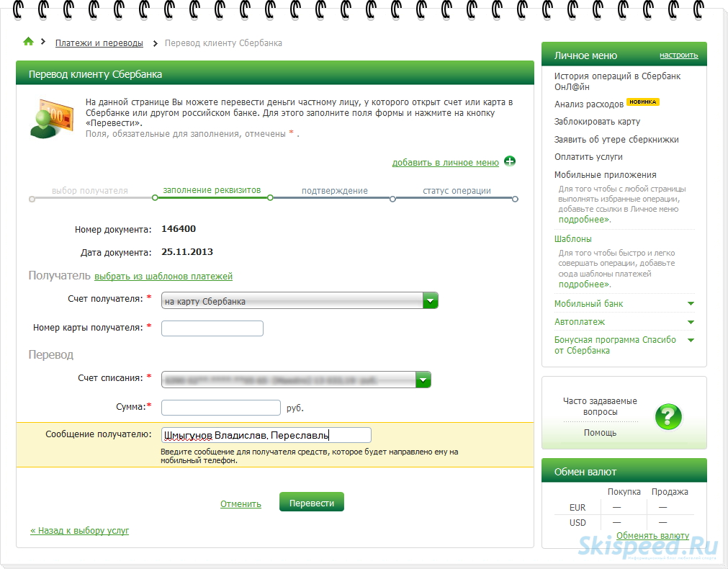The height and width of the screenshot is (569, 728).
Task: Expand 'Мобильный банк' section
Action: point(624,304)
